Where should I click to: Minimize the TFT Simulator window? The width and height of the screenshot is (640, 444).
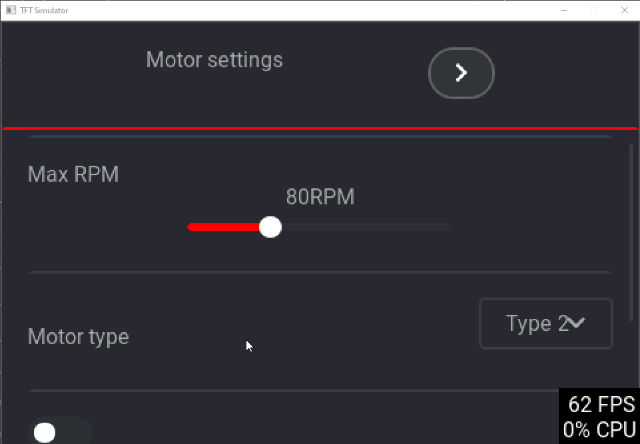564,10
